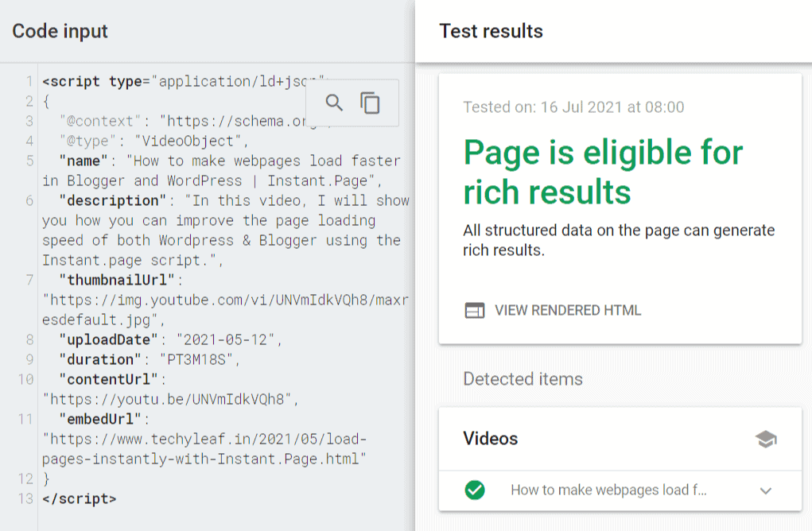
Task: Click line number 7 in the gutter
Action: [29, 280]
